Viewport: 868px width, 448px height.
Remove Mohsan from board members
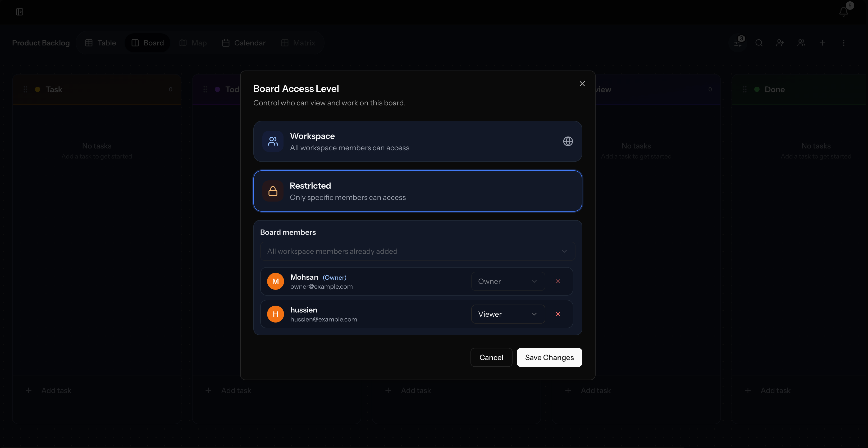coord(558,281)
